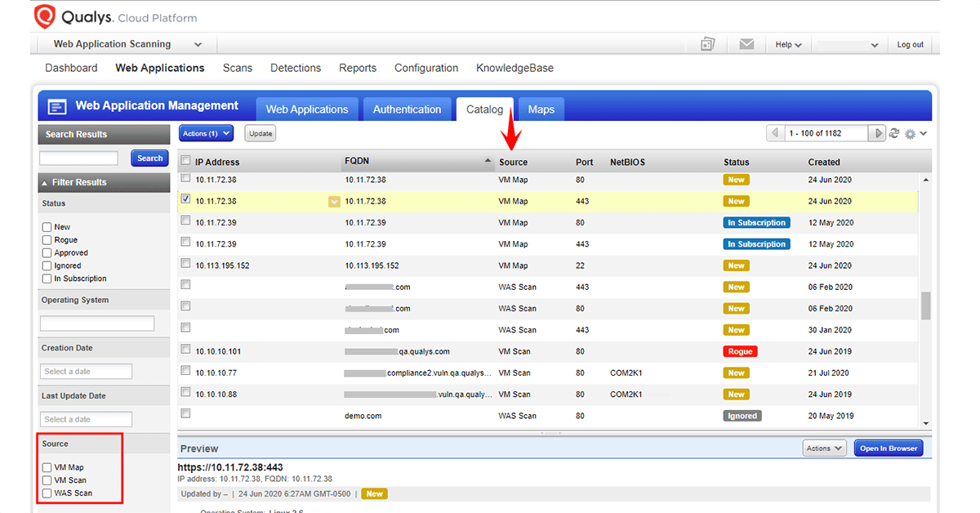
Task: Click the Creation Date input field
Action: coord(86,372)
